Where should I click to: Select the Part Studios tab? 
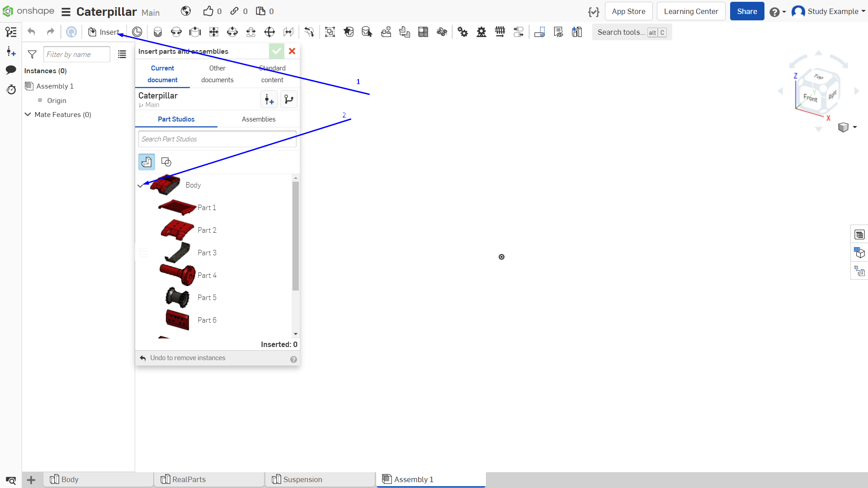176,119
